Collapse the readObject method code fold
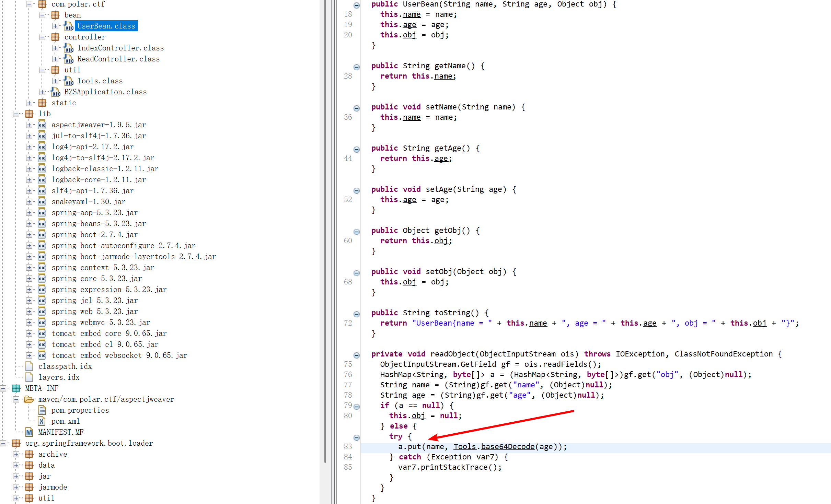The image size is (831, 504). 357,355
